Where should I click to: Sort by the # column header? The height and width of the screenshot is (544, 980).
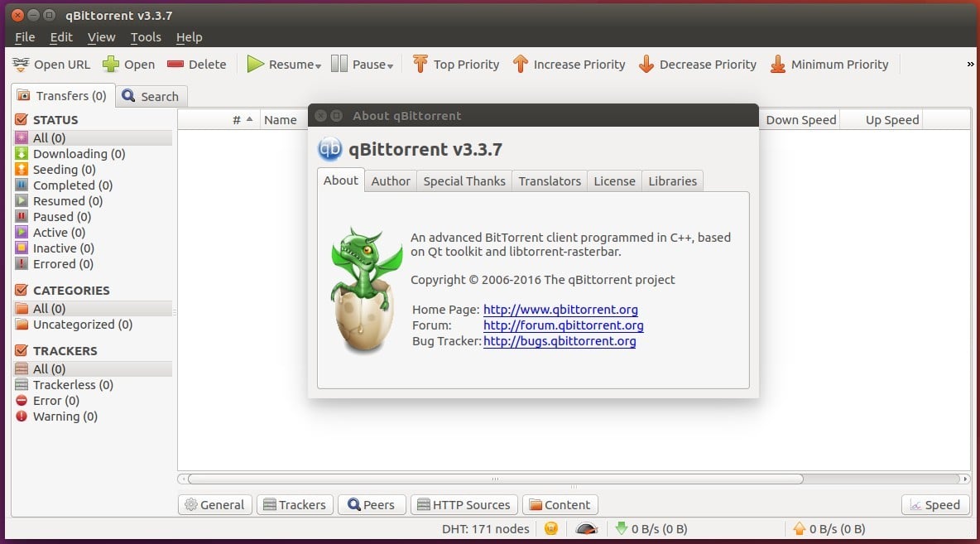pos(219,119)
